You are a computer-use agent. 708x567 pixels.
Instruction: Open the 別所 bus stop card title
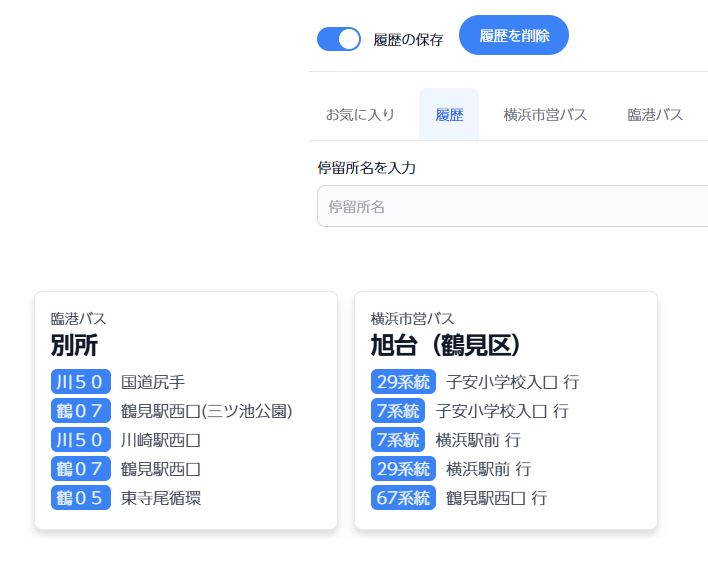75,345
